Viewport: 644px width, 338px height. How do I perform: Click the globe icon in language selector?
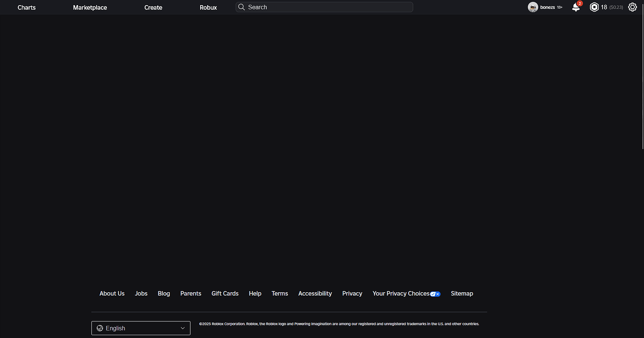coord(100,328)
